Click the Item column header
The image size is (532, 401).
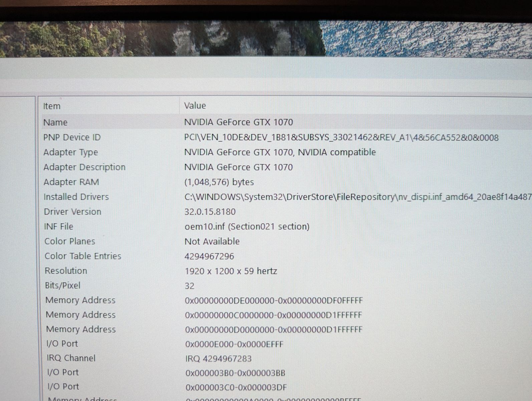point(52,106)
